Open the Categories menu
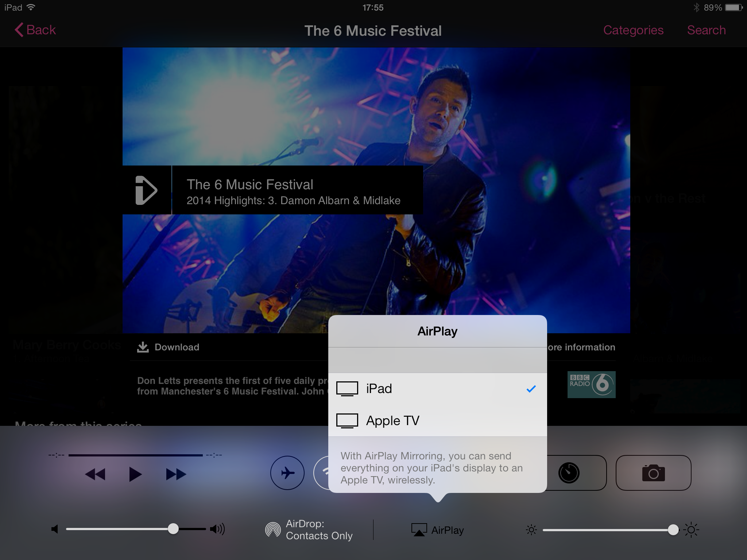Image resolution: width=747 pixels, height=560 pixels. point(633,30)
